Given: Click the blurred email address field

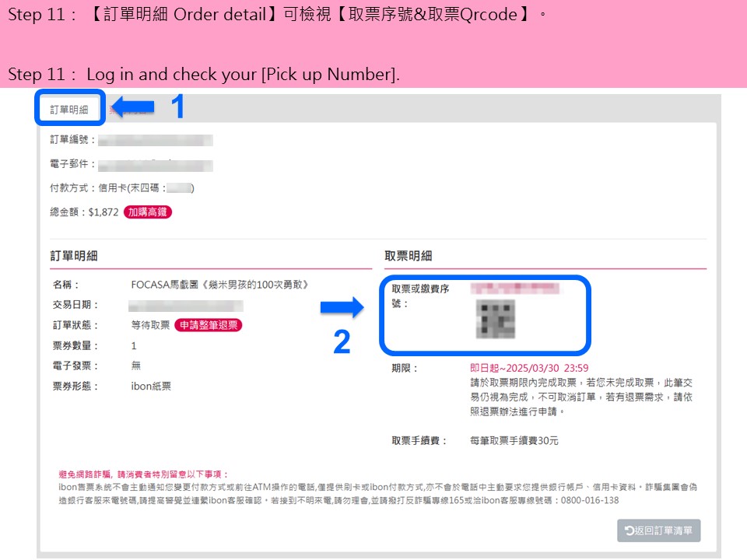Looking at the screenshot, I should point(156,165).
